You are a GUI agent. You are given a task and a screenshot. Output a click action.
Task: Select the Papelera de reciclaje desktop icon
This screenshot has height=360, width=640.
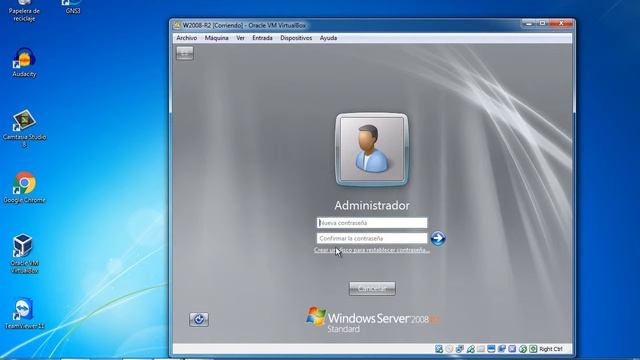coord(24,11)
